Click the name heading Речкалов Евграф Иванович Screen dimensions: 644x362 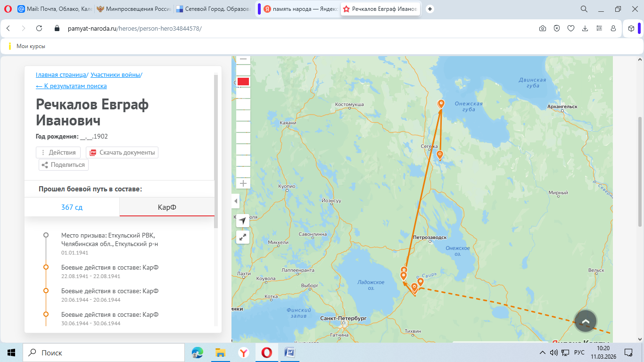(x=92, y=112)
